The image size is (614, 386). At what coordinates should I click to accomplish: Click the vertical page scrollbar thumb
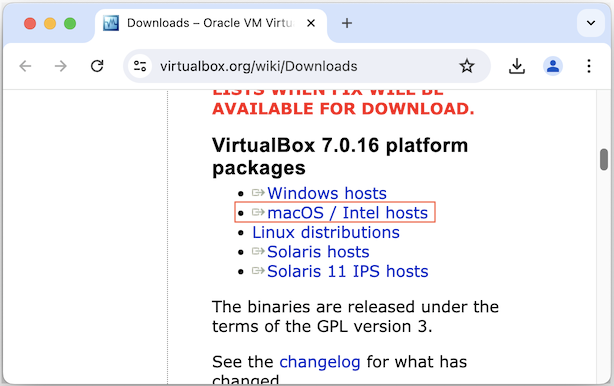click(x=604, y=159)
